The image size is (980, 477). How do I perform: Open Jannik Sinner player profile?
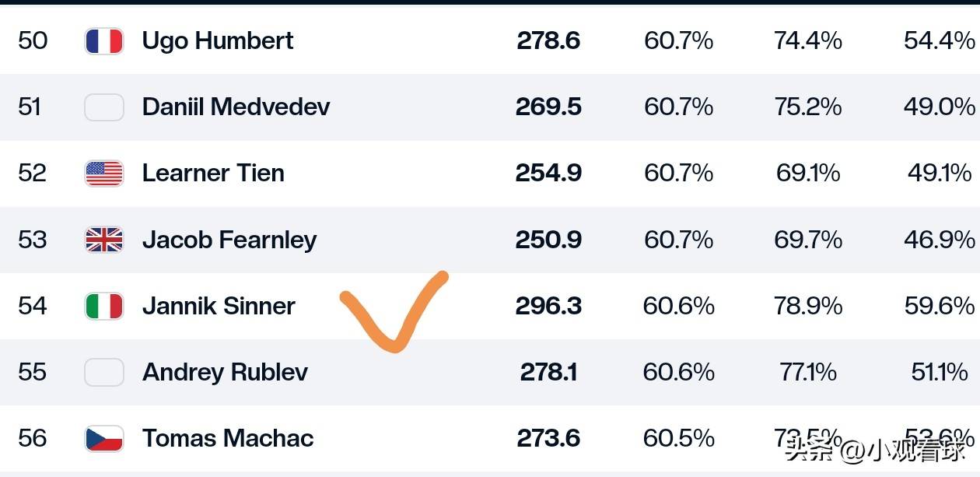pos(219,306)
